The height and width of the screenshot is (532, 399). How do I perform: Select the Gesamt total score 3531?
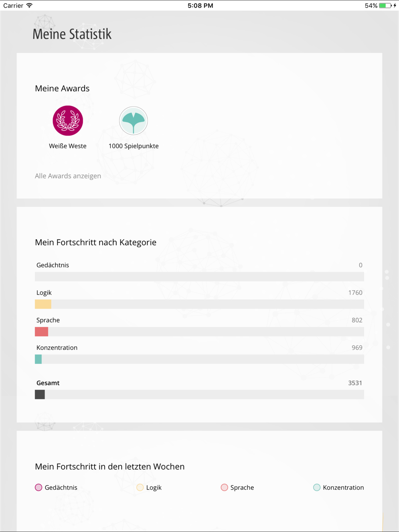click(355, 383)
